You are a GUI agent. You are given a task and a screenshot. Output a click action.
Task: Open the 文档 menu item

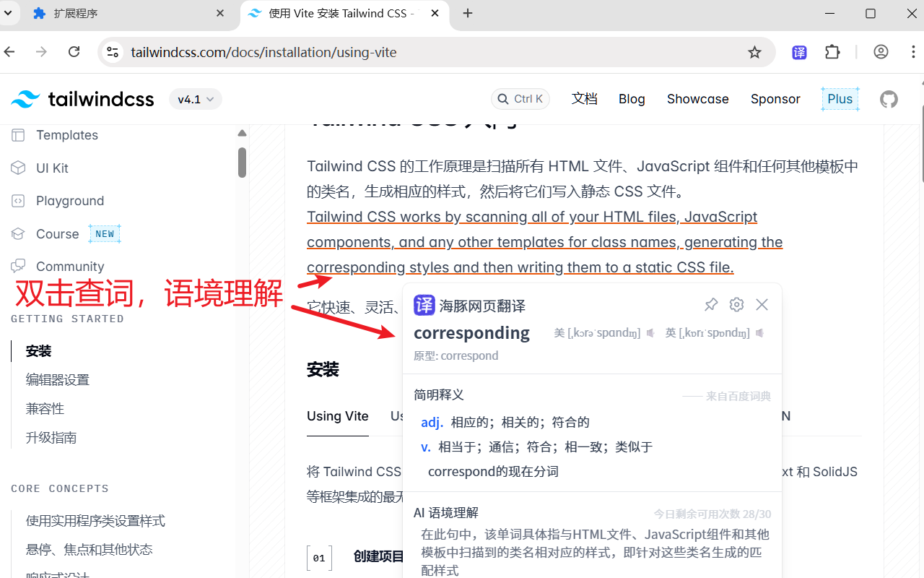(585, 99)
